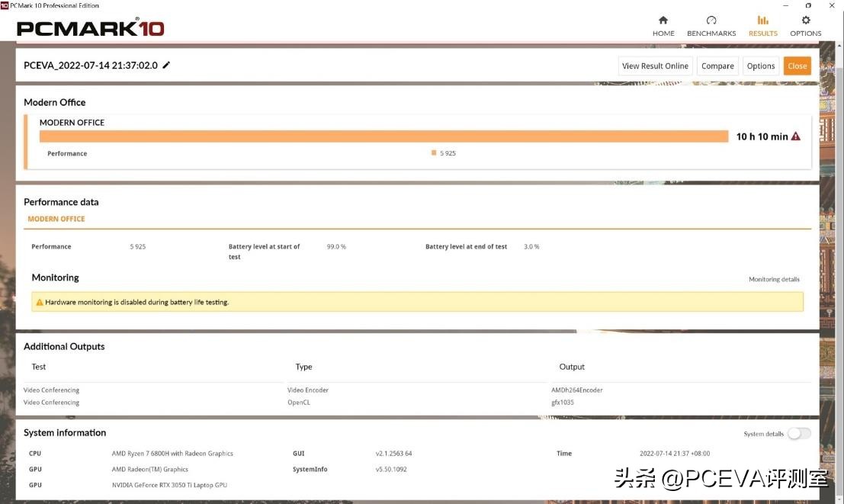Viewport: 844px width, 504px height.
Task: Click the Video Conferencing row with OpenCL
Action: pyautogui.click(x=51, y=403)
